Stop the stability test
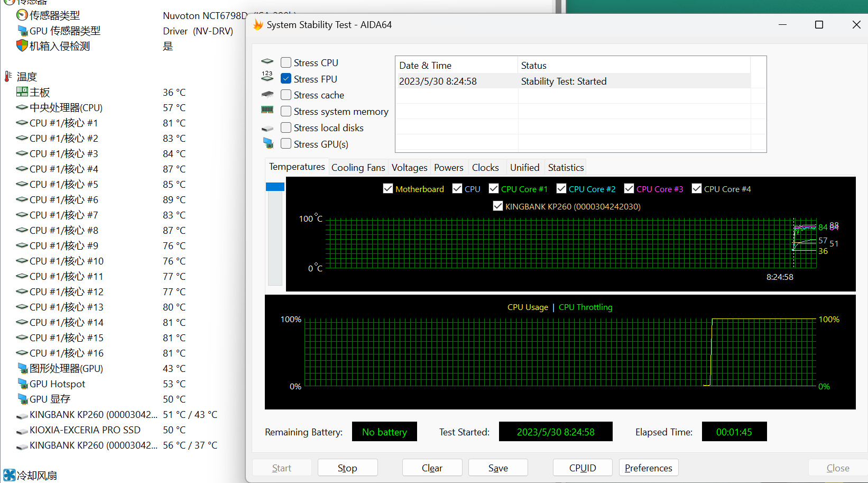 click(347, 468)
